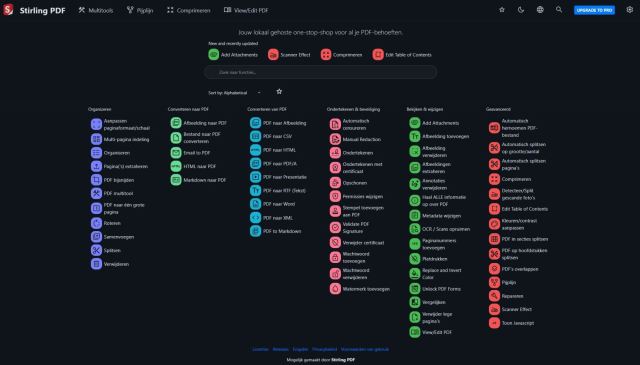The height and width of the screenshot is (365, 640).
Task: Open the Splitsen scissors tool icon
Action: pyautogui.click(x=96, y=250)
